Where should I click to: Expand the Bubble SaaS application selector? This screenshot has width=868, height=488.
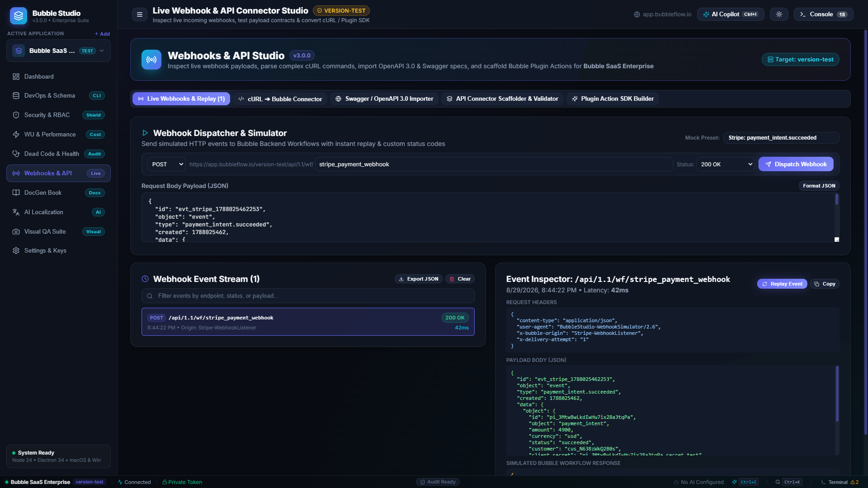pyautogui.click(x=58, y=51)
